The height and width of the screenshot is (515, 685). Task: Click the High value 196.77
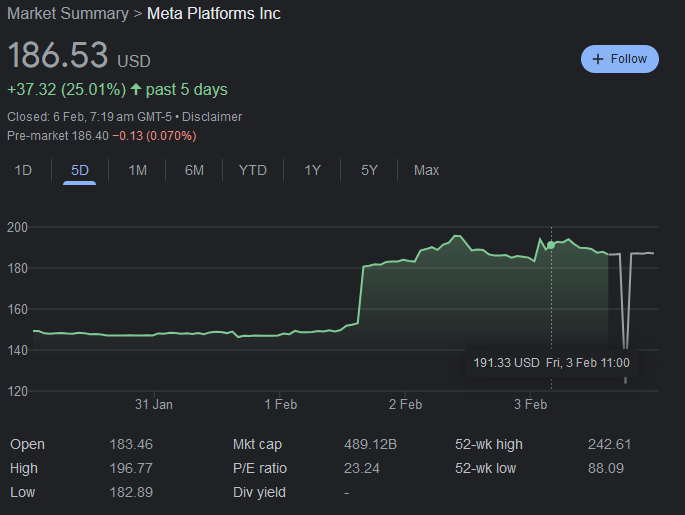pyautogui.click(x=131, y=468)
